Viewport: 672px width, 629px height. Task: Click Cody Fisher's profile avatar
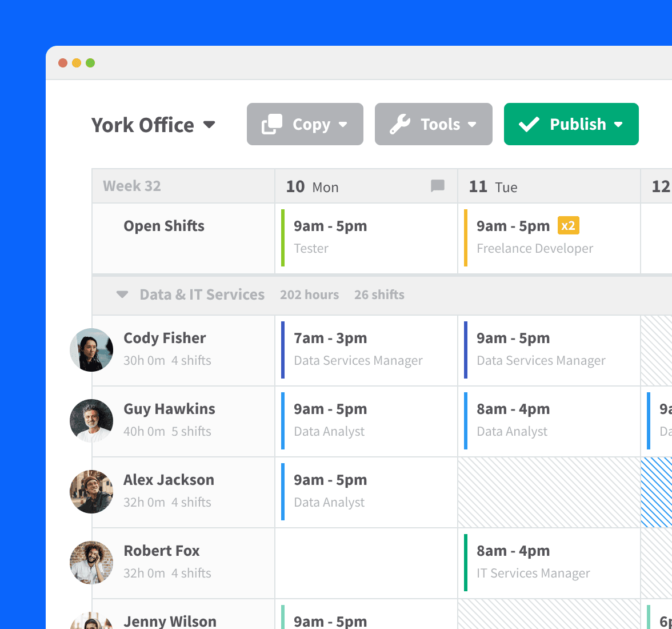pos(91,350)
